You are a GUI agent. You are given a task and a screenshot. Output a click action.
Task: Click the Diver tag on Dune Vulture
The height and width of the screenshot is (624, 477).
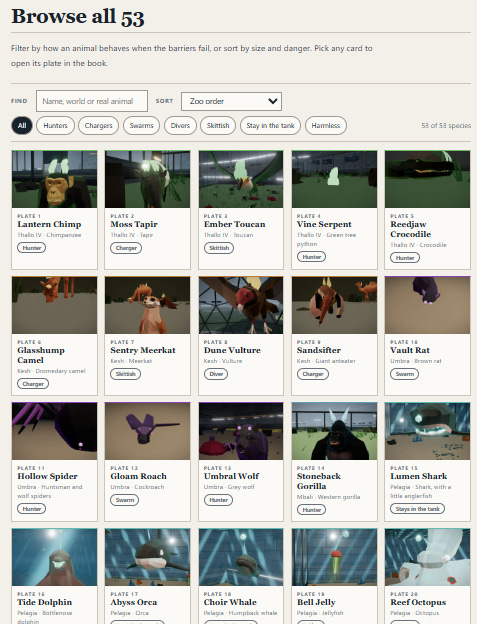pyautogui.click(x=216, y=374)
